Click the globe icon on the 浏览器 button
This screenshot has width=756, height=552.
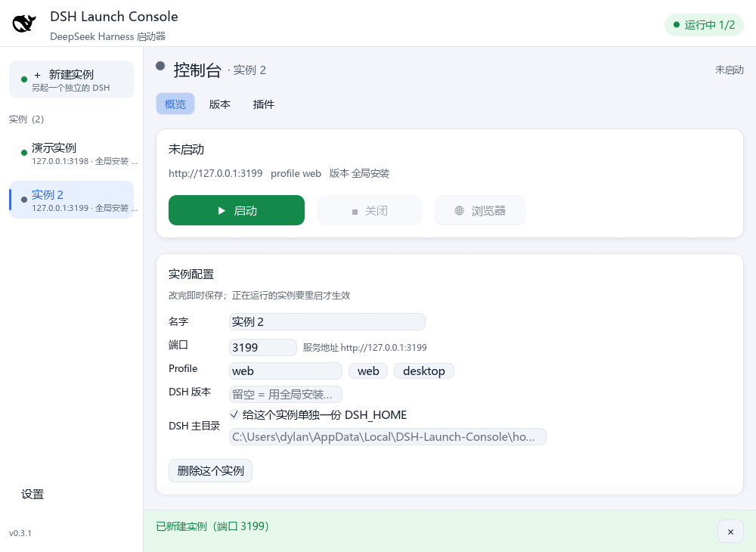coord(459,211)
